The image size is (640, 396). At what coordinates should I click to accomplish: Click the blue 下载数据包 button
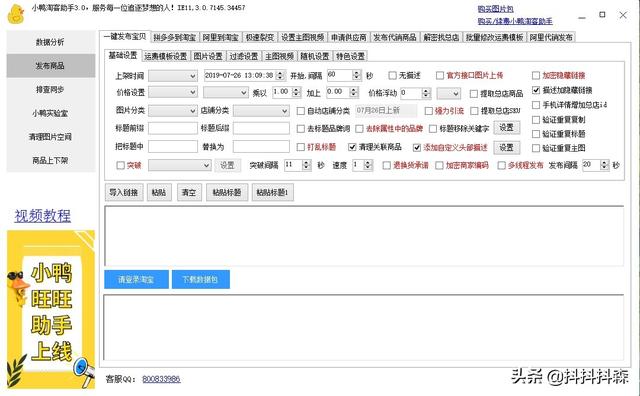(200, 279)
